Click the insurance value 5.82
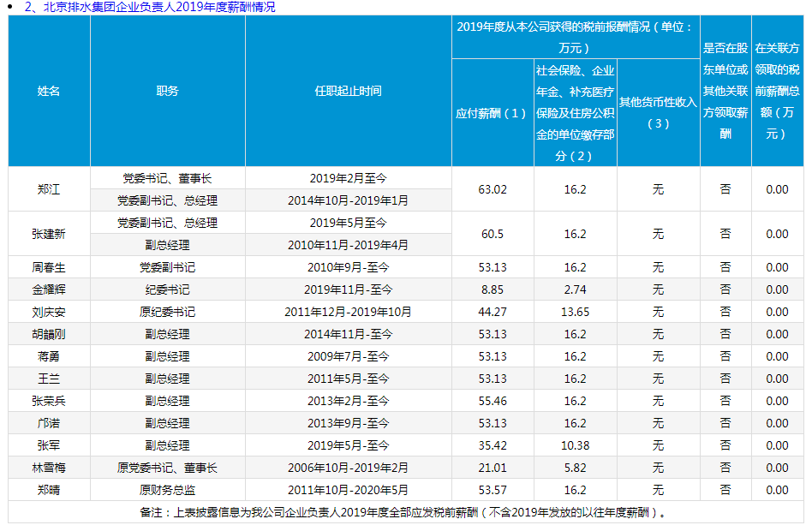This screenshot has width=812, height=531. (576, 468)
